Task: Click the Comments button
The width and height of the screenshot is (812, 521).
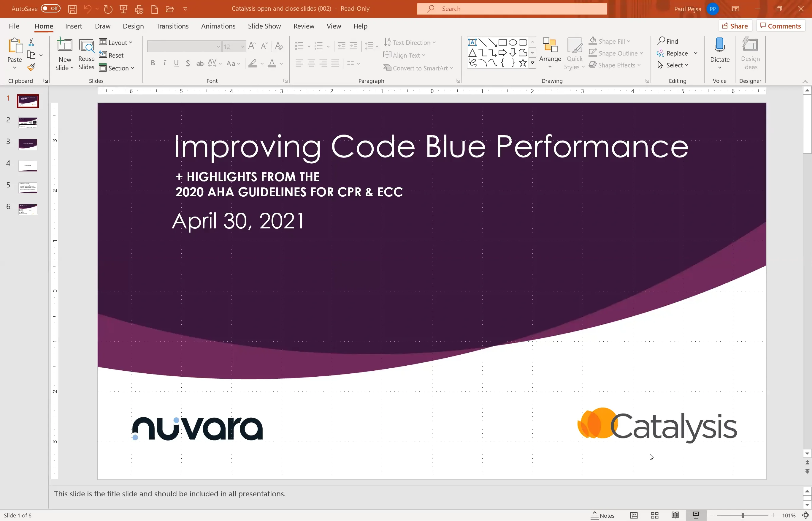Action: pos(781,25)
